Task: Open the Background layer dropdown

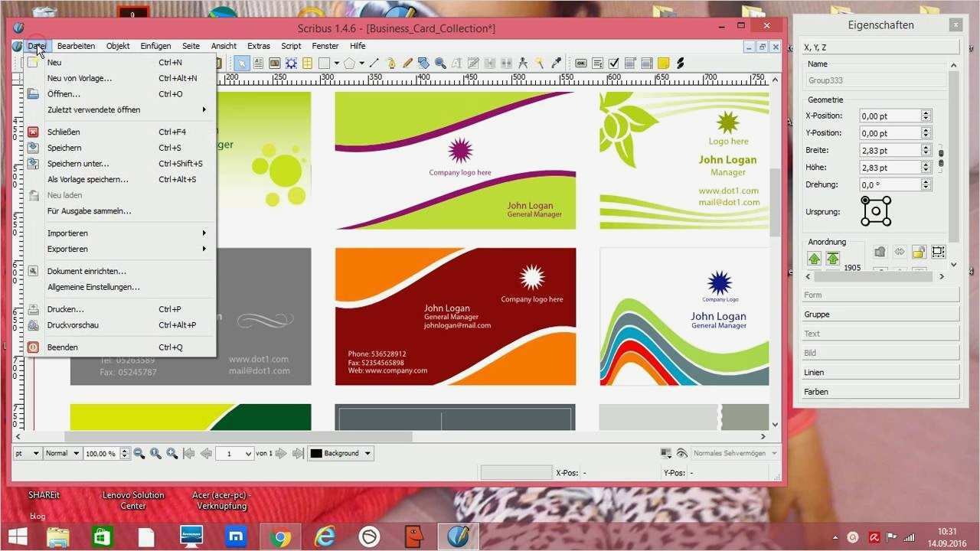Action: click(x=341, y=453)
